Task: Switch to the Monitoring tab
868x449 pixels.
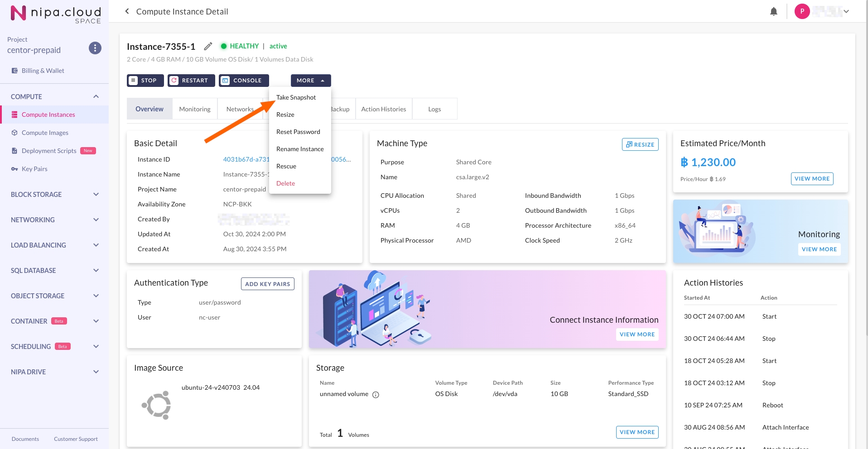Action: (x=195, y=109)
